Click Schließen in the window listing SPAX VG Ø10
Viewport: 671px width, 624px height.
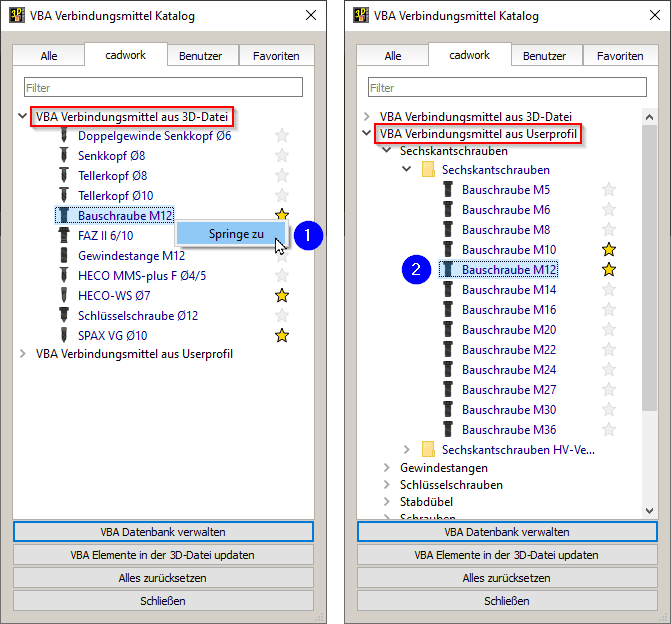pos(163,601)
